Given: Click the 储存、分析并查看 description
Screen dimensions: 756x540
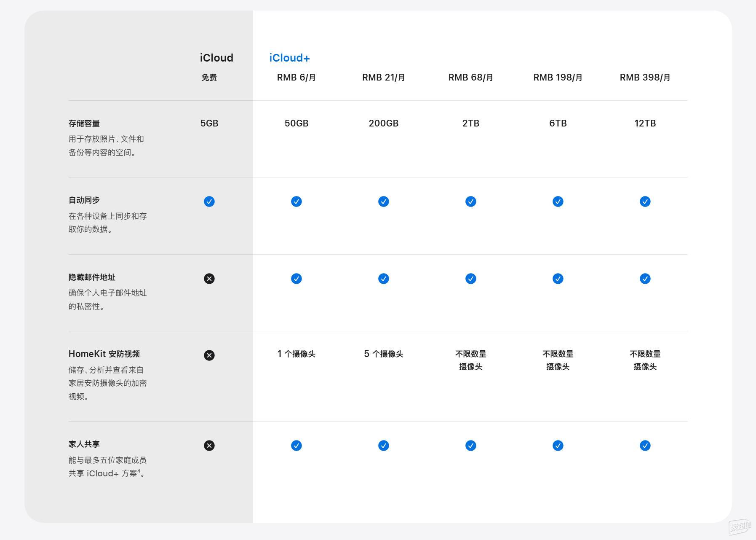Looking at the screenshot, I should (x=108, y=383).
